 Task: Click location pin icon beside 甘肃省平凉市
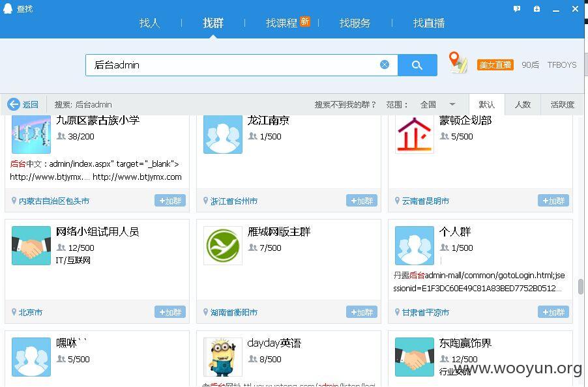coord(397,312)
